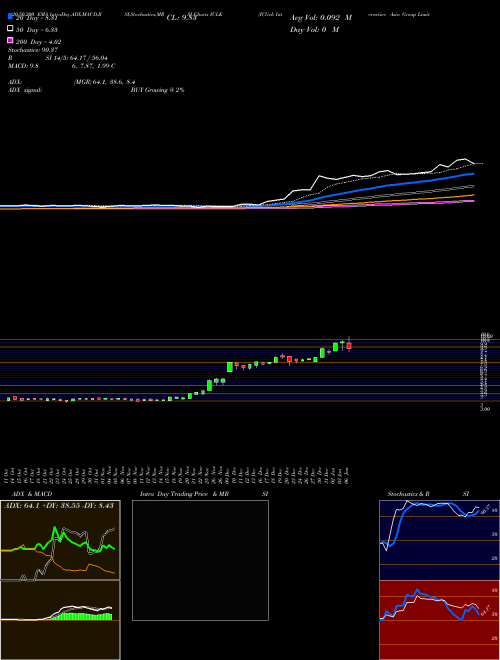Click the 'Intra Day Trading Price & MR' title

(x=184, y=494)
